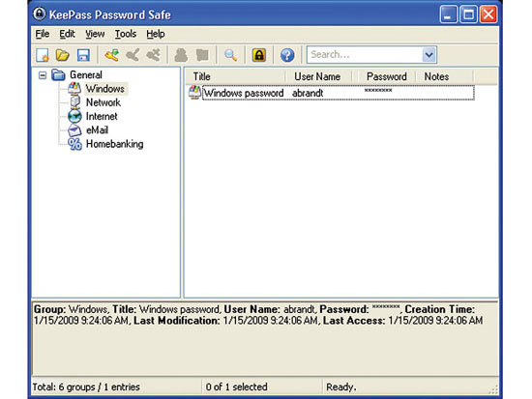
Task: Click the 0 of 1 selected status text
Action: [236, 386]
